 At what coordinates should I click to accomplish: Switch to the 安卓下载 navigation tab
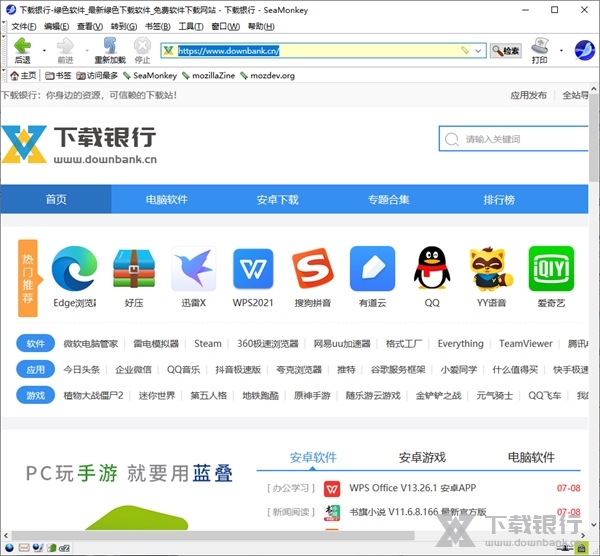(x=277, y=199)
